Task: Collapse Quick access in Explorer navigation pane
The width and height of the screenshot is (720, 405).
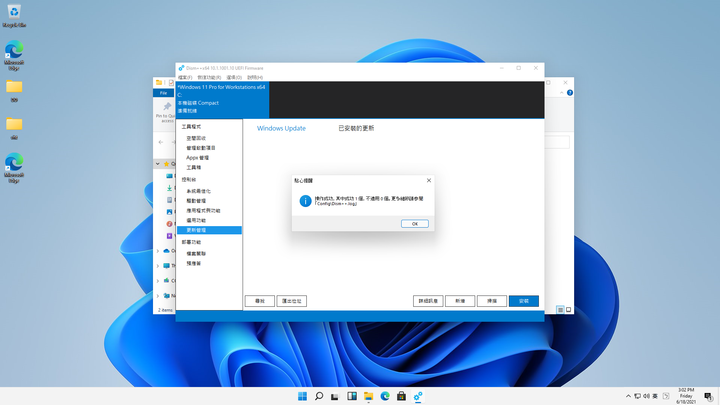Action: pyautogui.click(x=158, y=164)
